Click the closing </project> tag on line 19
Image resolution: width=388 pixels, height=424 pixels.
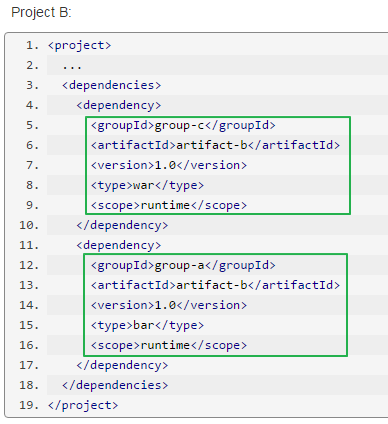pyautogui.click(x=83, y=405)
